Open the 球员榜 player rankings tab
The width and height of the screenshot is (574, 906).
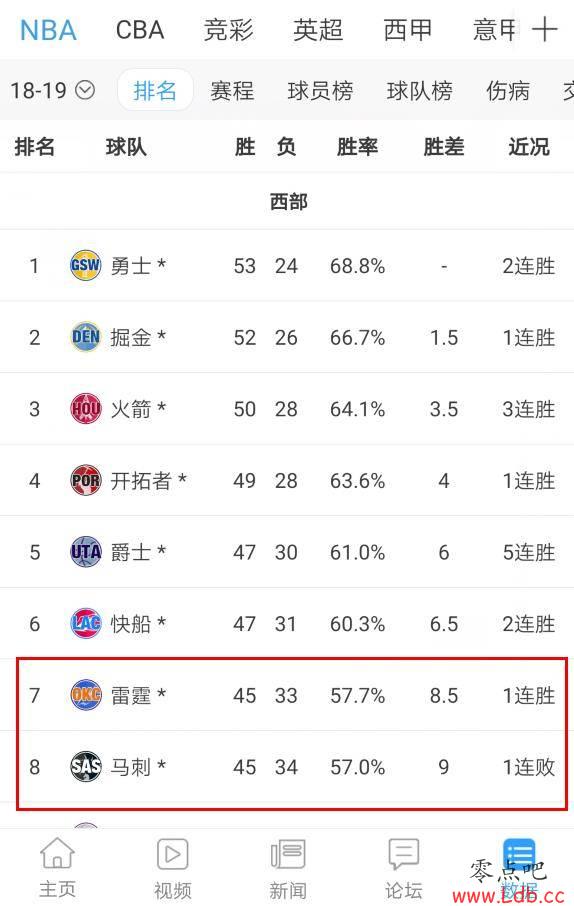tap(320, 91)
